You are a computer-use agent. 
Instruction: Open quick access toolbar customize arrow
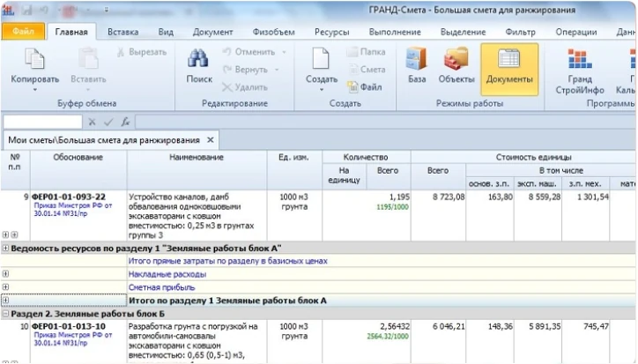[107, 10]
